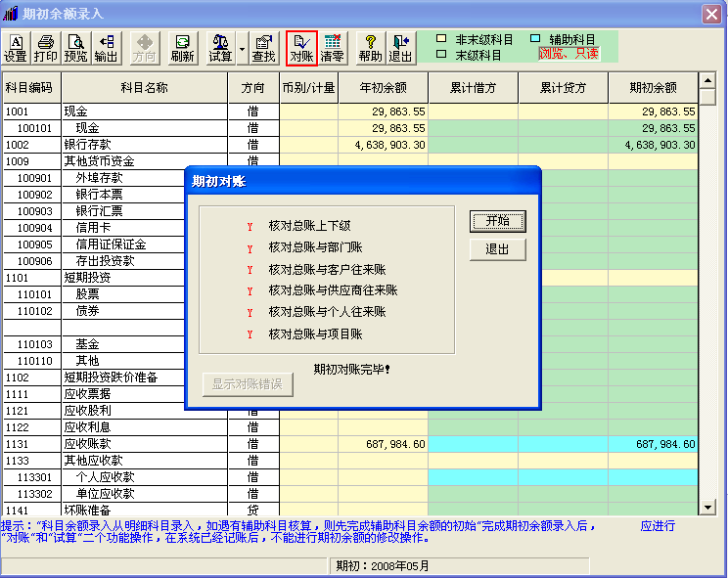Click the 核对总账与部门账 check item
This screenshot has width=728, height=578.
[x=315, y=247]
